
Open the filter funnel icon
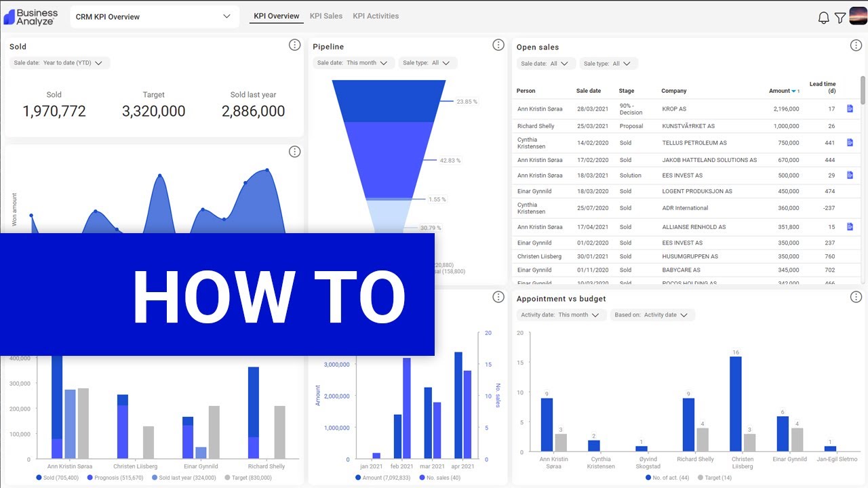(840, 18)
